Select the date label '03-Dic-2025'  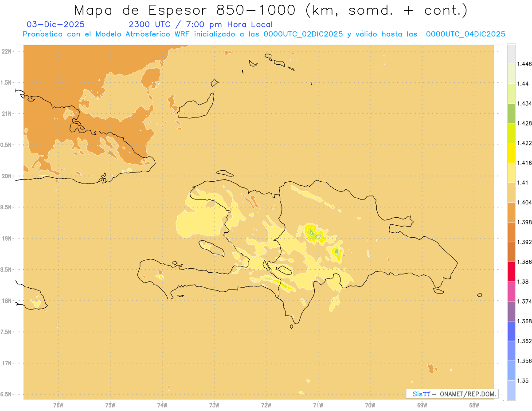(x=56, y=24)
